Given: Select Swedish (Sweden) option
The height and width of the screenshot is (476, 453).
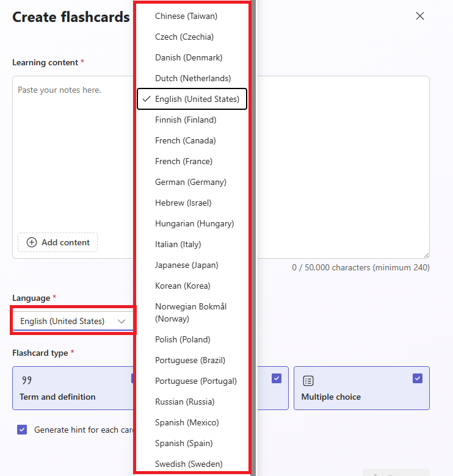Looking at the screenshot, I should click(x=189, y=464).
